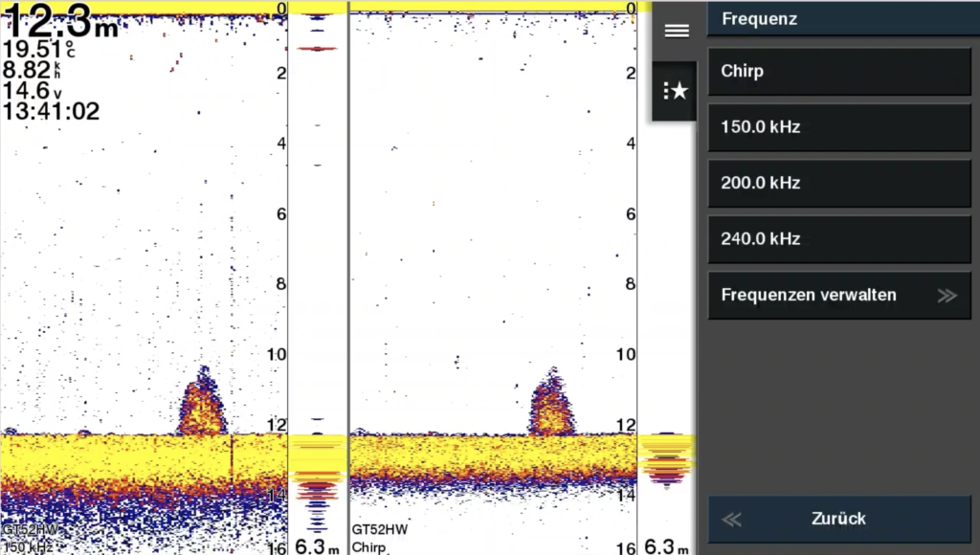Tap the bottom structure in the right sonar view
Screen dimensions: 980x555
(x=552, y=406)
